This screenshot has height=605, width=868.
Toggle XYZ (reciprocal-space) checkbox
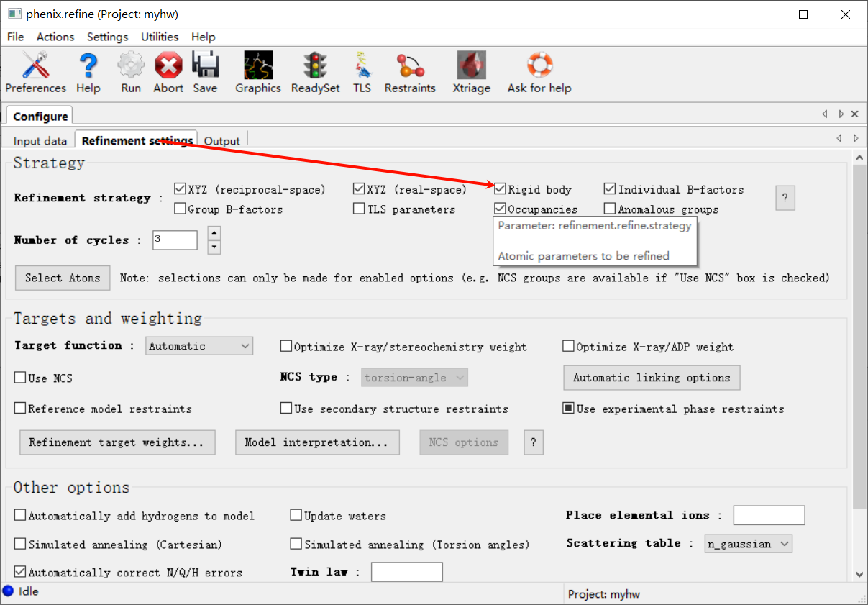181,189
